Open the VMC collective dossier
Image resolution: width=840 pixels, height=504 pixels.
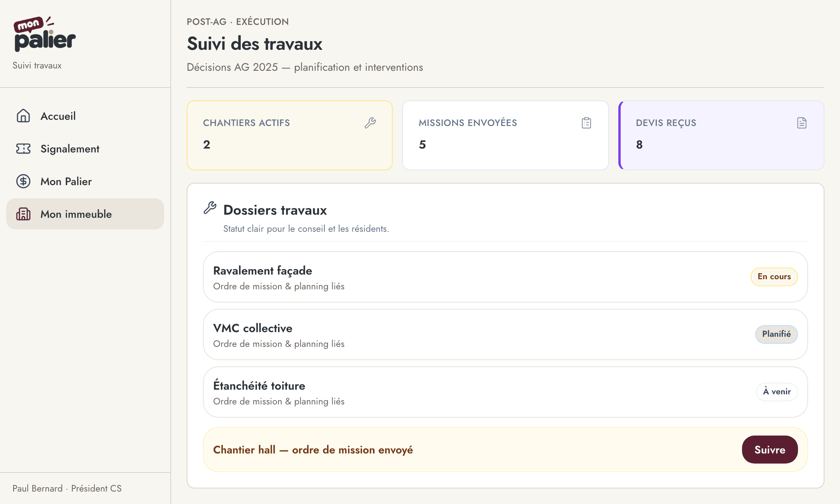point(506,334)
